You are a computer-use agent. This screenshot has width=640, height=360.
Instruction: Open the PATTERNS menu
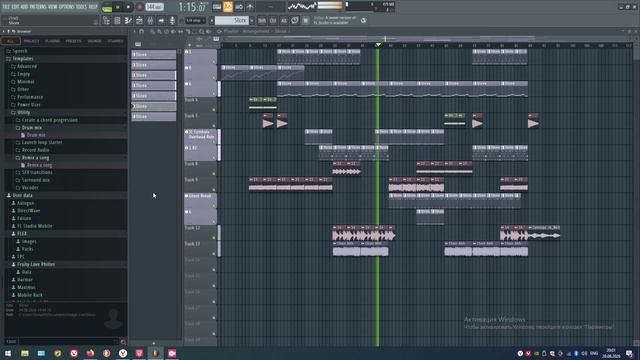(x=39, y=7)
